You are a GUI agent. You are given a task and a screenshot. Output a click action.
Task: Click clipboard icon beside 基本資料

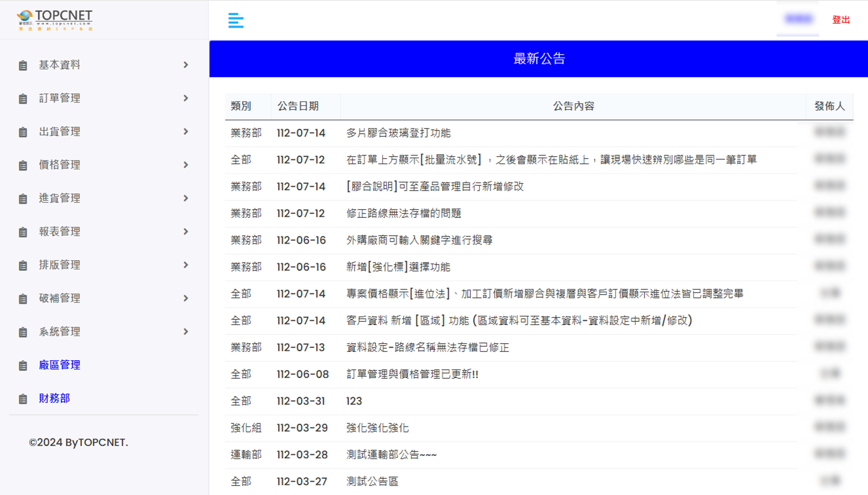[23, 65]
